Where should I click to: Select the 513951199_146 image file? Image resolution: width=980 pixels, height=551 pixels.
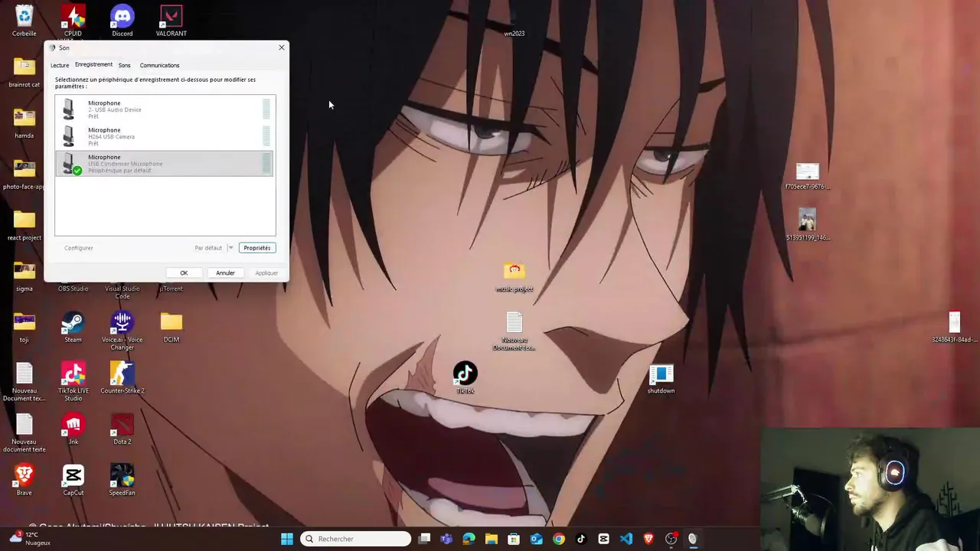coord(808,225)
